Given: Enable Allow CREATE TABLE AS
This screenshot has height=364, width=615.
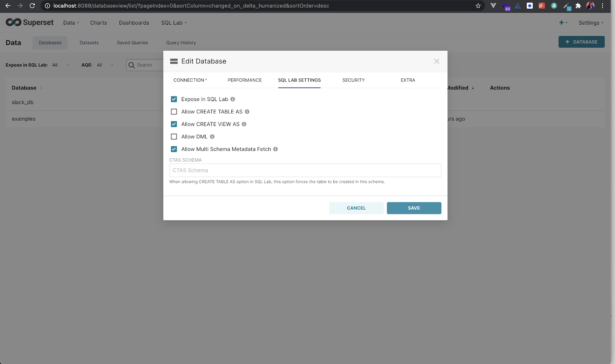Looking at the screenshot, I should tap(174, 111).
